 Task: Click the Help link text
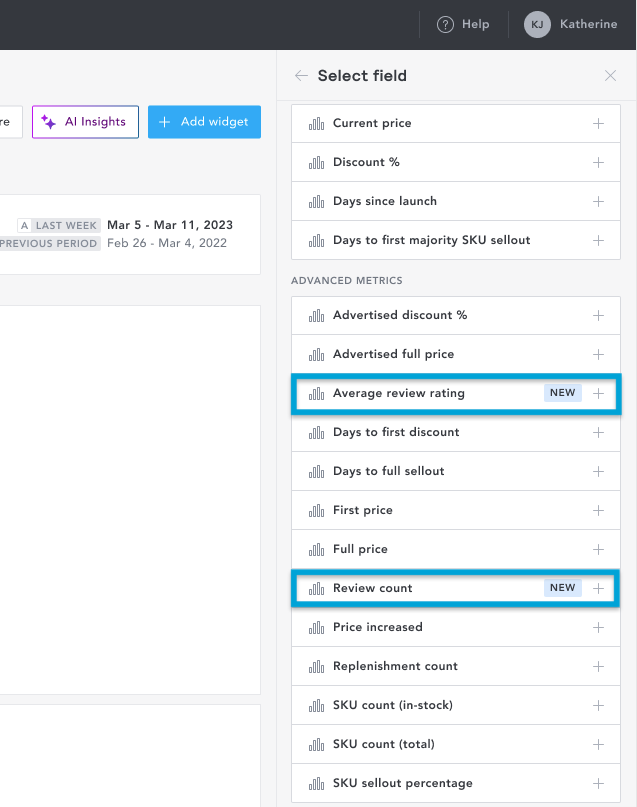click(475, 24)
